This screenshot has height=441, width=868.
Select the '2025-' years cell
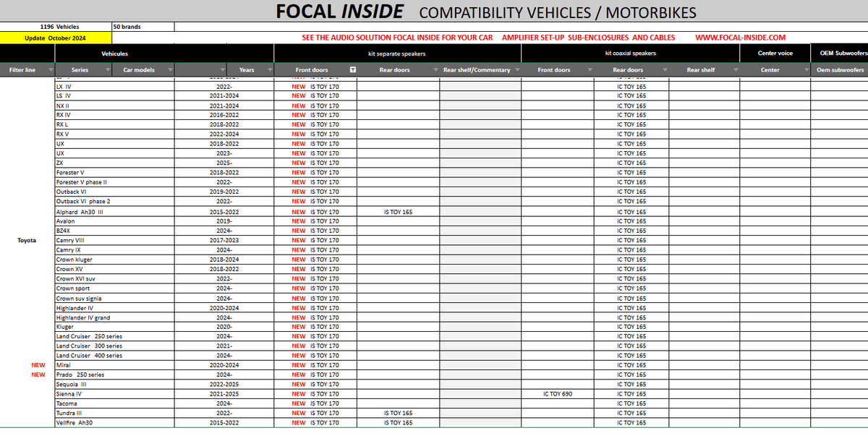[224, 163]
